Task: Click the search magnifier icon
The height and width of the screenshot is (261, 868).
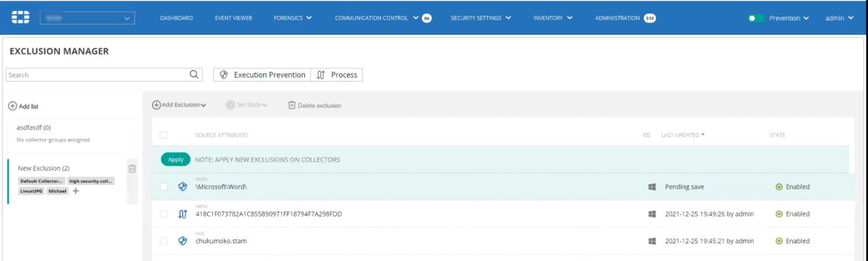Action: pyautogui.click(x=194, y=75)
